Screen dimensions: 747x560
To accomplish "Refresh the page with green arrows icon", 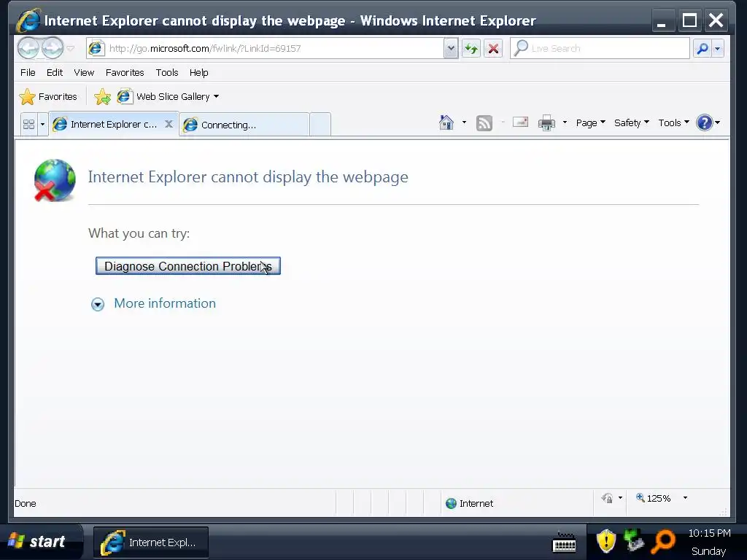I will pos(471,48).
